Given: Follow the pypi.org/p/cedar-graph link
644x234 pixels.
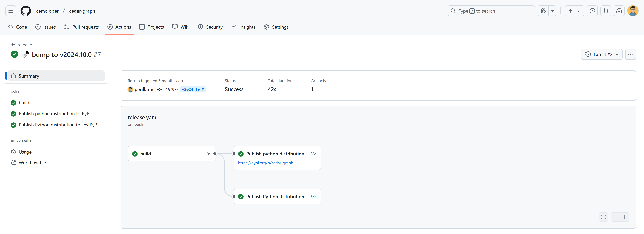Looking at the screenshot, I should tap(265, 163).
